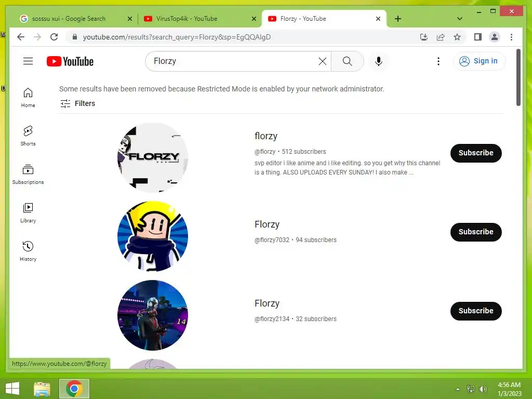Click the install app icon in address bar

pos(424,37)
